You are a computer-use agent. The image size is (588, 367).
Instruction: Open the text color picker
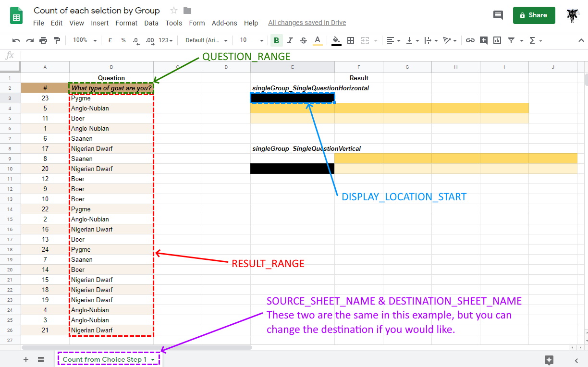[317, 40]
